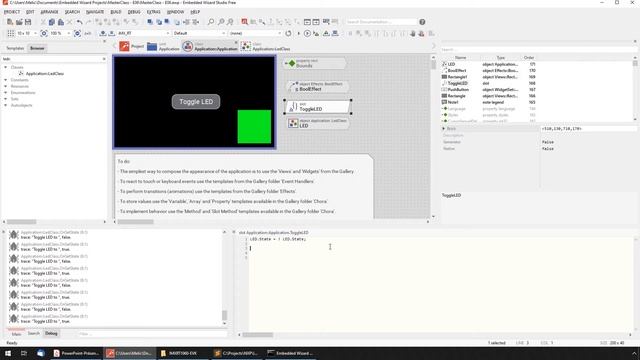The image size is (640, 360).
Task: Click the warning triangle build icon
Action: point(326,33)
